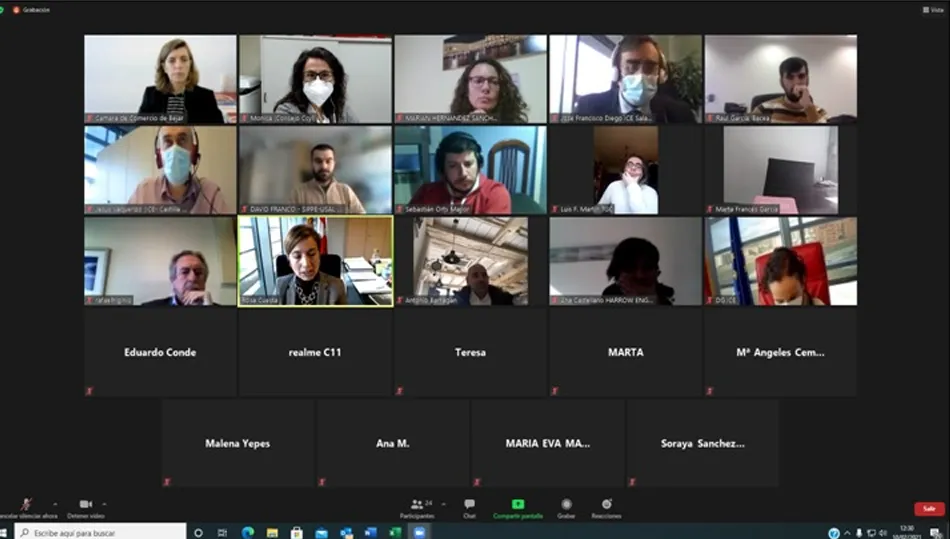Open Word from the taskbar

370,532
